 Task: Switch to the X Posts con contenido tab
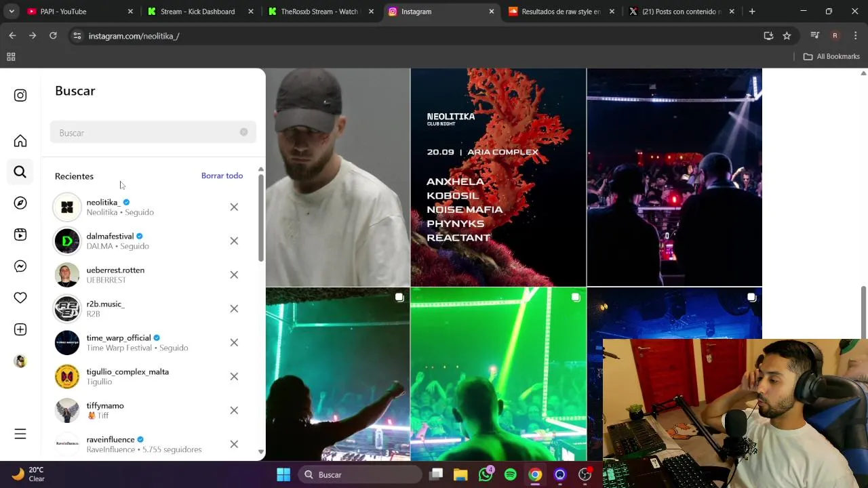(x=680, y=12)
